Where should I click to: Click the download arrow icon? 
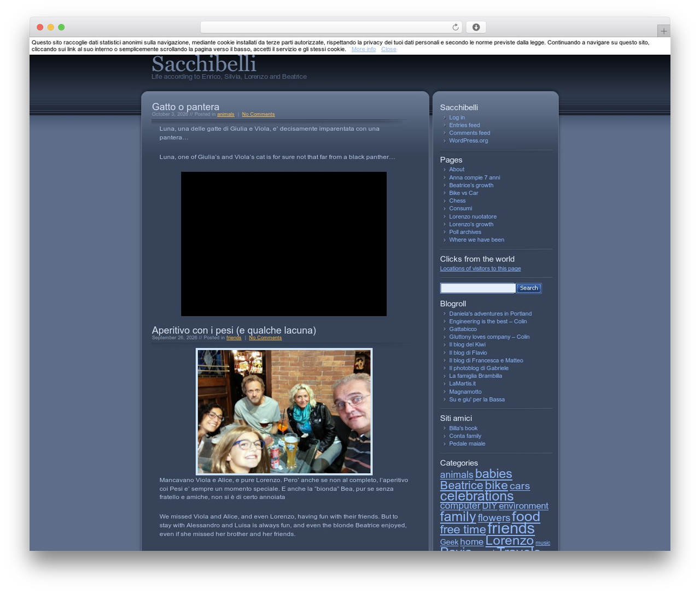coord(476,27)
